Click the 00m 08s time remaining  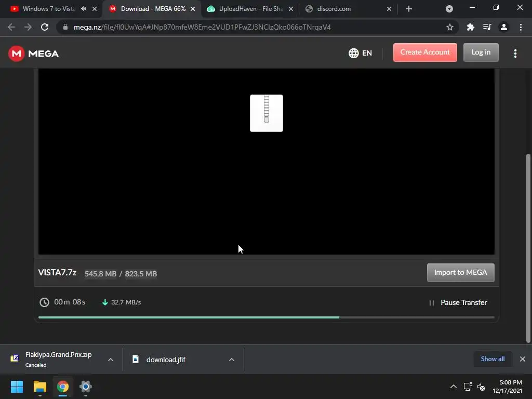click(70, 302)
